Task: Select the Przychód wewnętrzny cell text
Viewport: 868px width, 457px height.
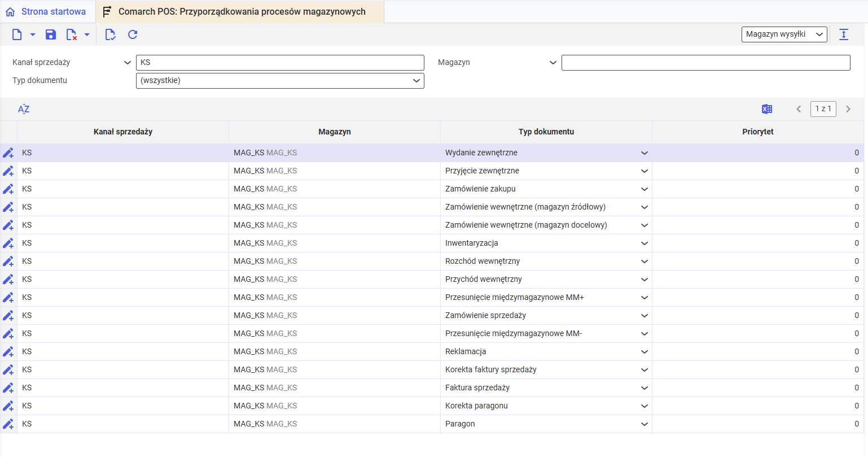Action: pos(484,279)
